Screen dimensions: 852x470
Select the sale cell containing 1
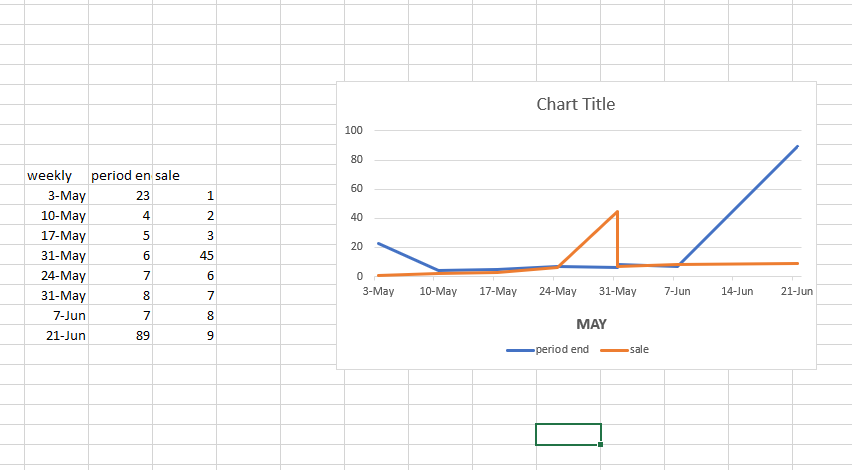tap(185, 195)
